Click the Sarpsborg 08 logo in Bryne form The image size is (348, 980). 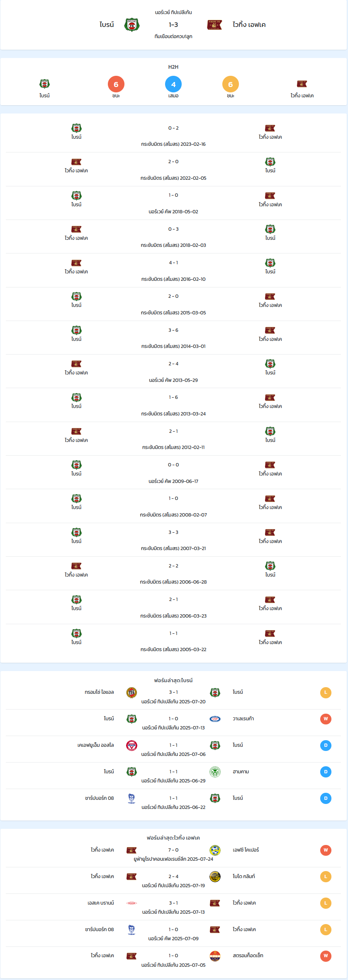(x=131, y=799)
